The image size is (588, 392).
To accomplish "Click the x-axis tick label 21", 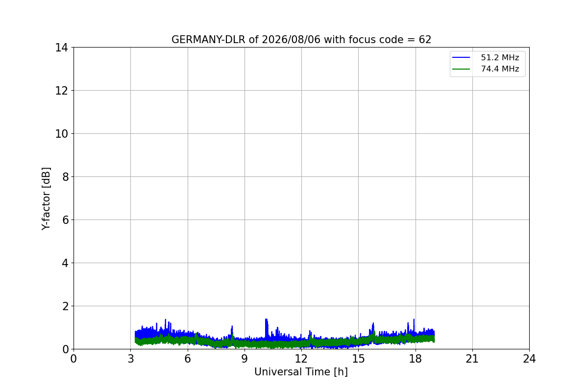I will click(472, 359).
